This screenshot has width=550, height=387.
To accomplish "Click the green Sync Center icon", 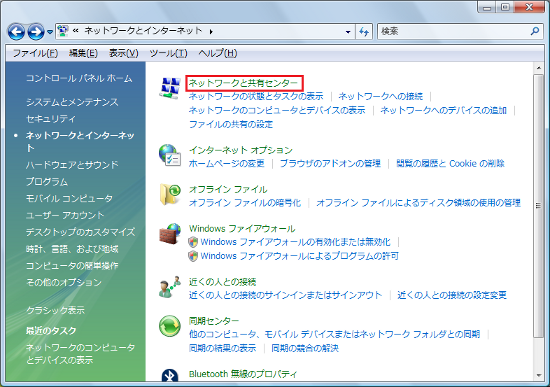I will [170, 326].
